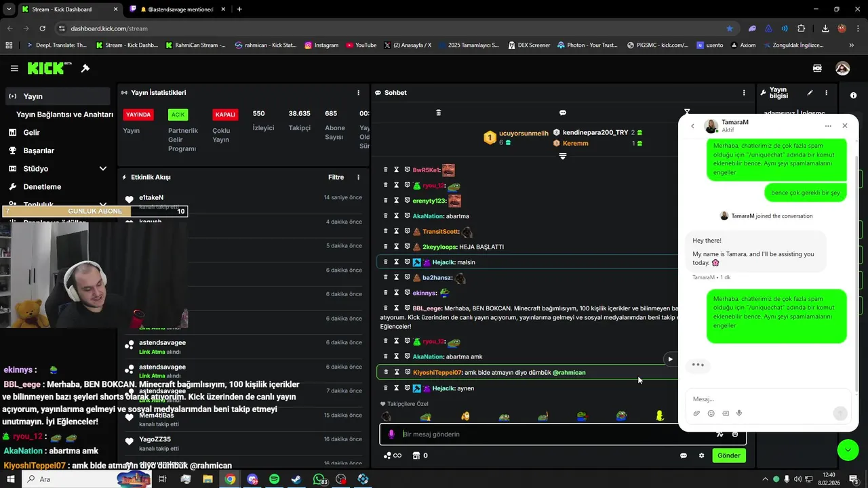Click the magic wand icon in chat input
Image resolution: width=868 pixels, height=488 pixels.
click(719, 434)
